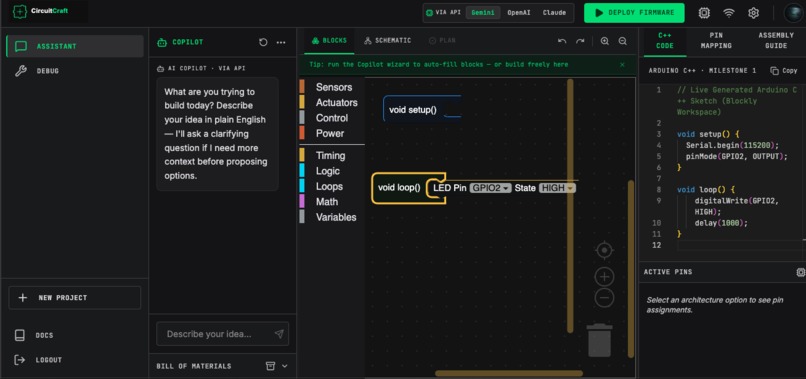Reset the Copilot conversation

[263, 42]
